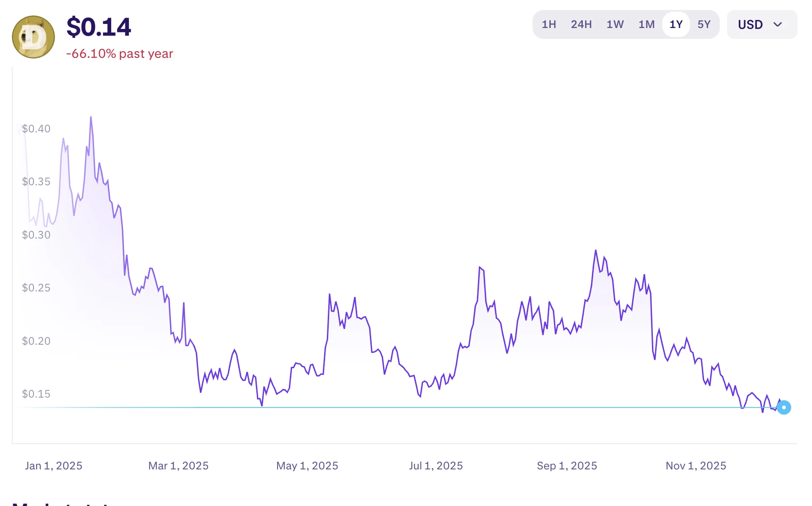Show the 1W price chart
This screenshot has width=812, height=506.
coord(615,24)
